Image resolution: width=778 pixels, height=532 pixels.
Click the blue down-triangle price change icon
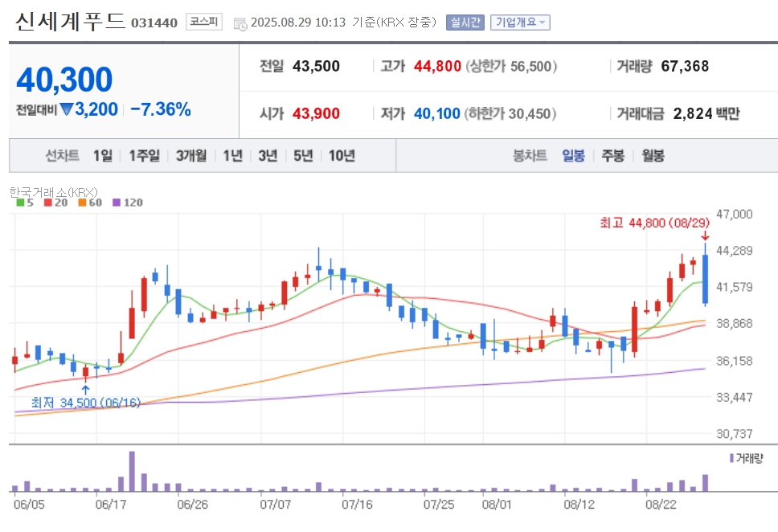66,109
